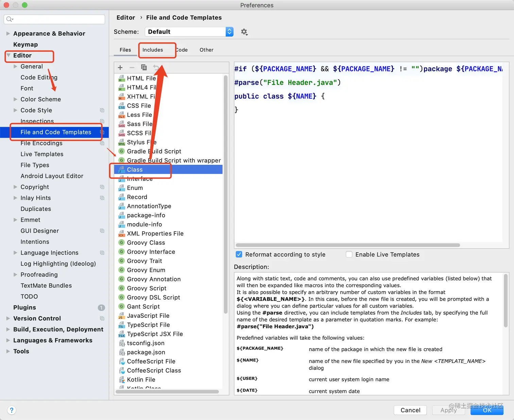This screenshot has height=420, width=514.
Task: Expand the Tools section
Action: 8,351
